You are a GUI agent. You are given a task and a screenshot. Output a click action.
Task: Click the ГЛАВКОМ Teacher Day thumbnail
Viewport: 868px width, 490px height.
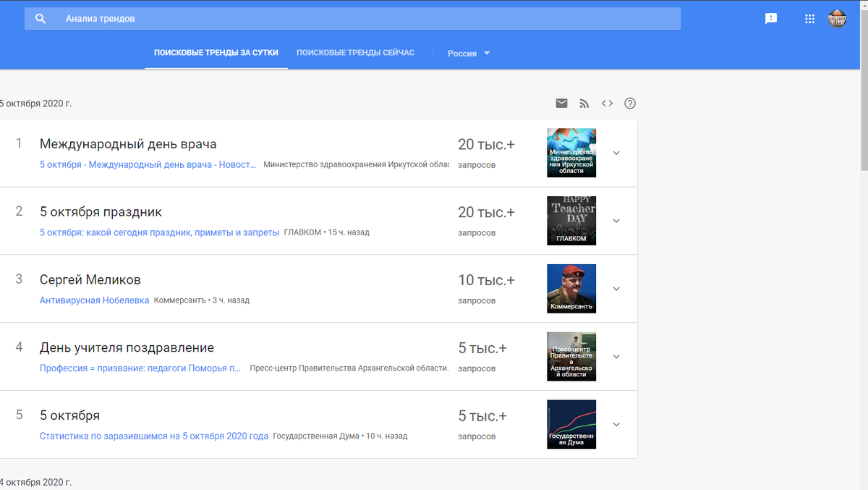pyautogui.click(x=571, y=221)
